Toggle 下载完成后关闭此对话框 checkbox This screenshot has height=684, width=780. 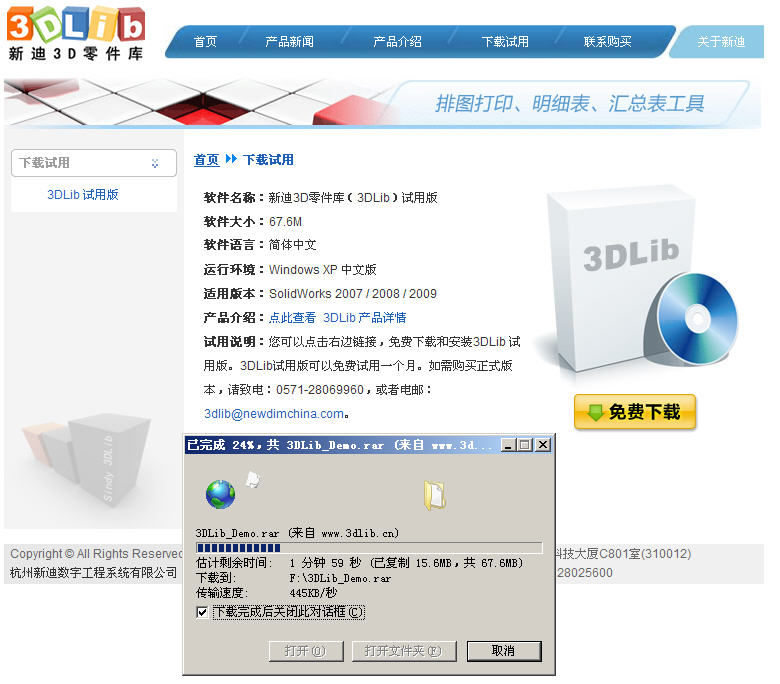201,612
